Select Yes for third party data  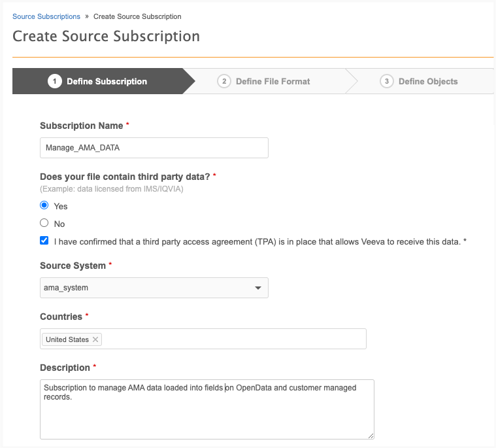pyautogui.click(x=44, y=205)
